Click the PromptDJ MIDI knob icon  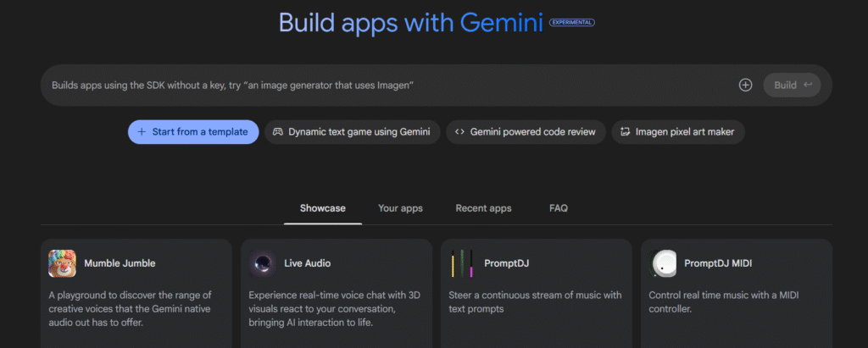[x=663, y=263]
